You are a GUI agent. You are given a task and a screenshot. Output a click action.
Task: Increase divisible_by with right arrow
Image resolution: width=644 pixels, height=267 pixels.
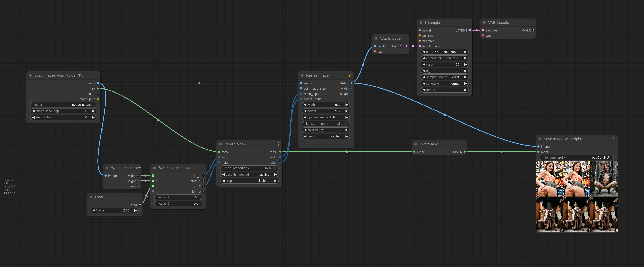[x=347, y=130]
